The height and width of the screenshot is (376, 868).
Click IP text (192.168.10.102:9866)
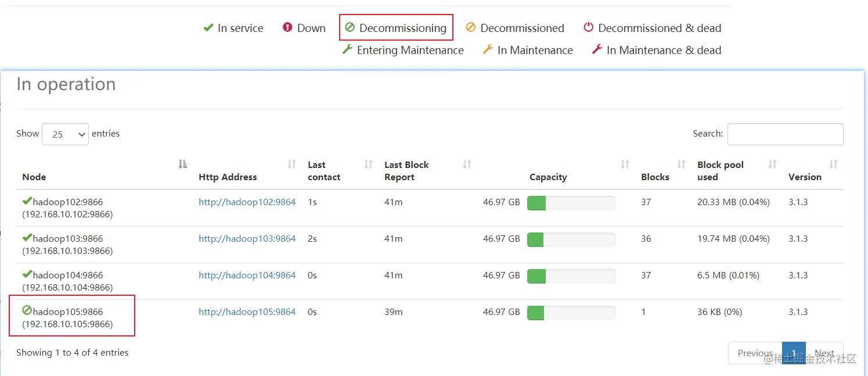coord(67,214)
